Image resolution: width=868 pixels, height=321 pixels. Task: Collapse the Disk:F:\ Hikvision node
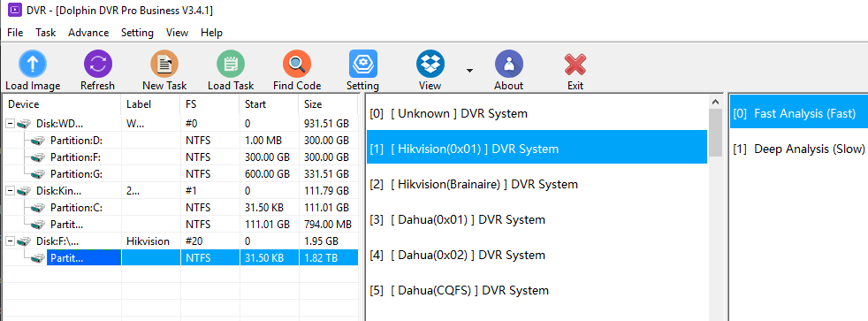point(11,241)
